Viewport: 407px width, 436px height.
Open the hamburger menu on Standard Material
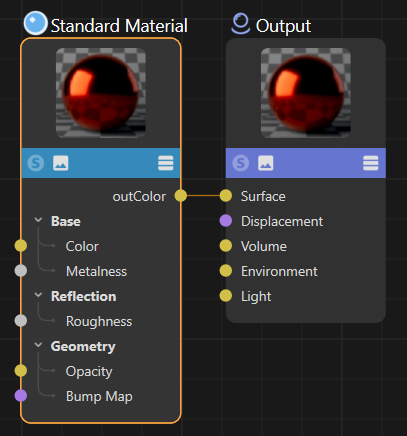[166, 163]
